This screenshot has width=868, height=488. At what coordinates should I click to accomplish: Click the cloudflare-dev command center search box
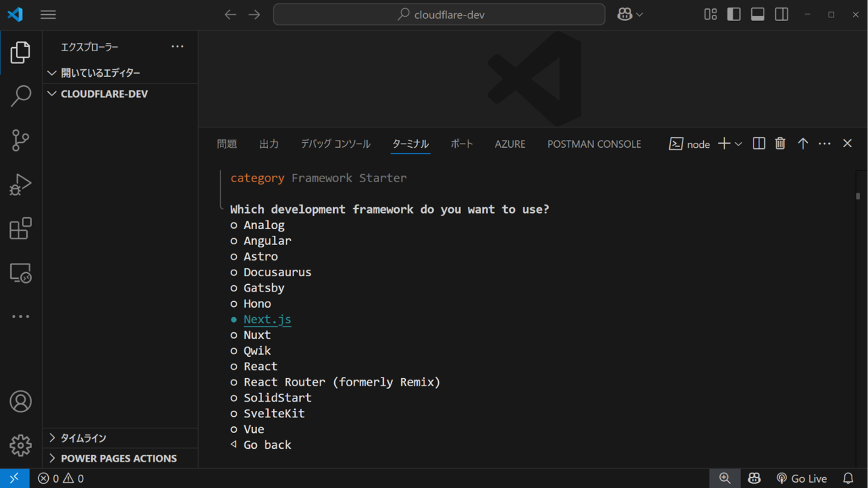[x=439, y=14]
